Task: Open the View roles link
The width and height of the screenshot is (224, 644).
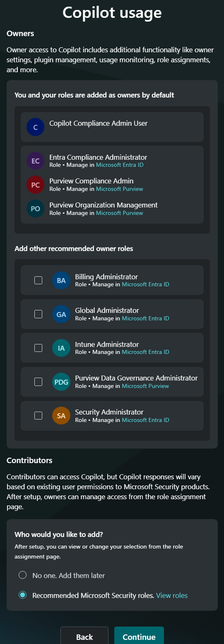Action: (x=172, y=595)
